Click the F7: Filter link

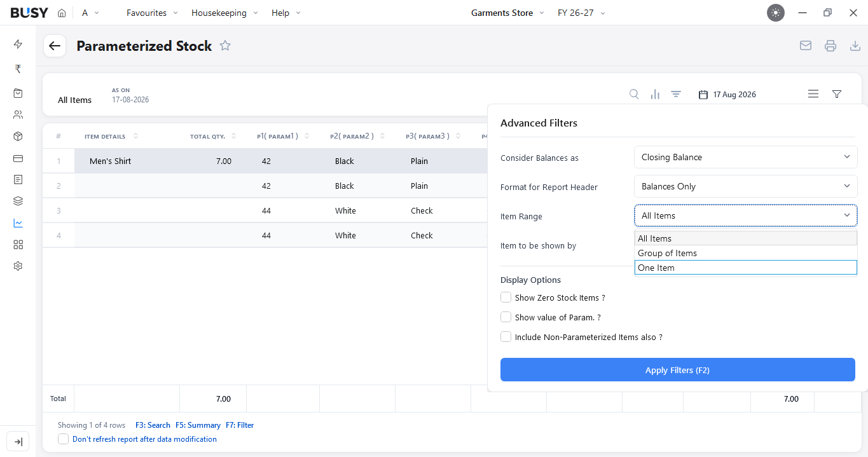point(240,425)
